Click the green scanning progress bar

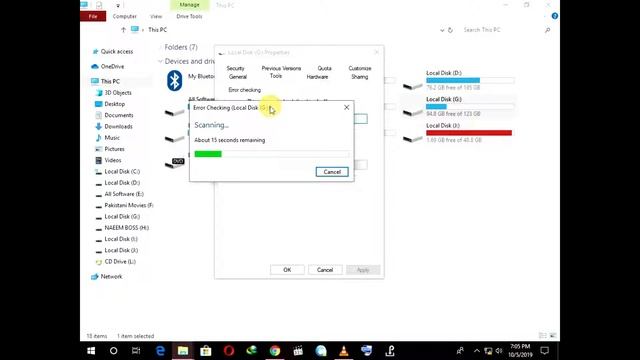(271, 154)
